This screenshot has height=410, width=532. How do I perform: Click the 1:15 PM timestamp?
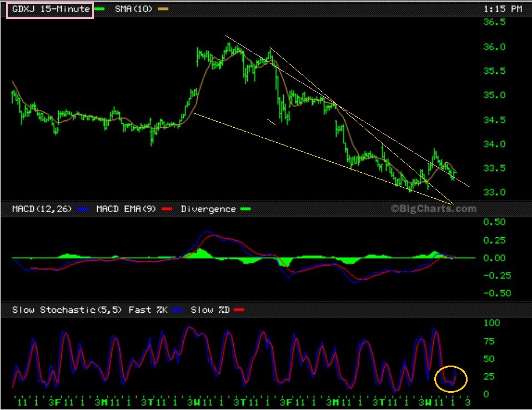pos(503,9)
